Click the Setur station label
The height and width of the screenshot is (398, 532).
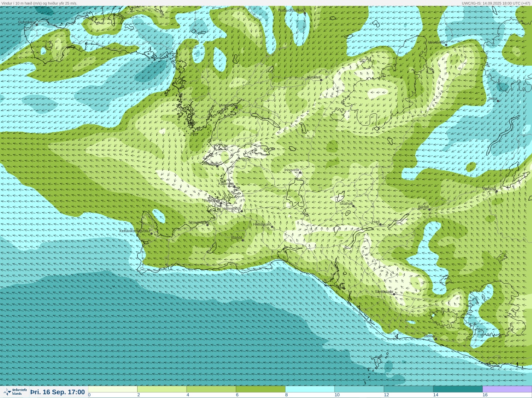click(x=493, y=98)
